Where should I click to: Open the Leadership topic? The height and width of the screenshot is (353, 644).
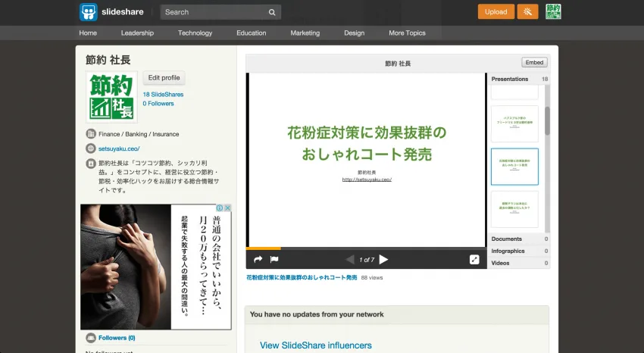[x=137, y=33]
